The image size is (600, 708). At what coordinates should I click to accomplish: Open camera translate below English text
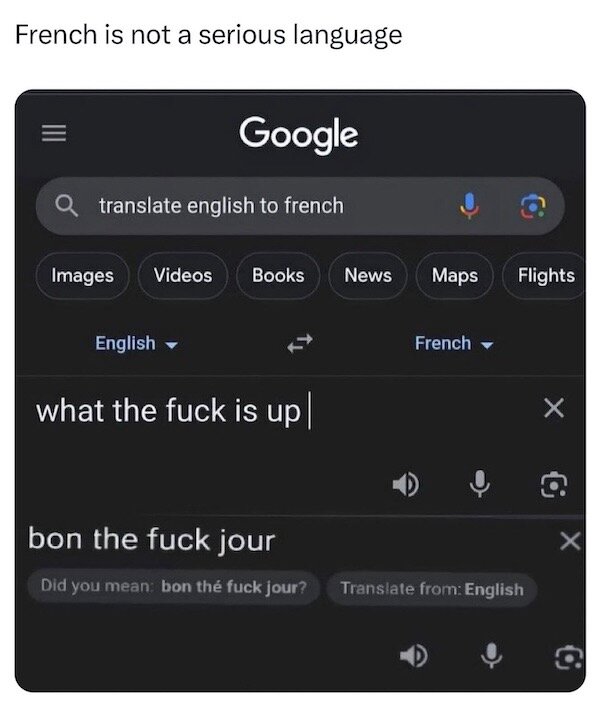coord(554,484)
